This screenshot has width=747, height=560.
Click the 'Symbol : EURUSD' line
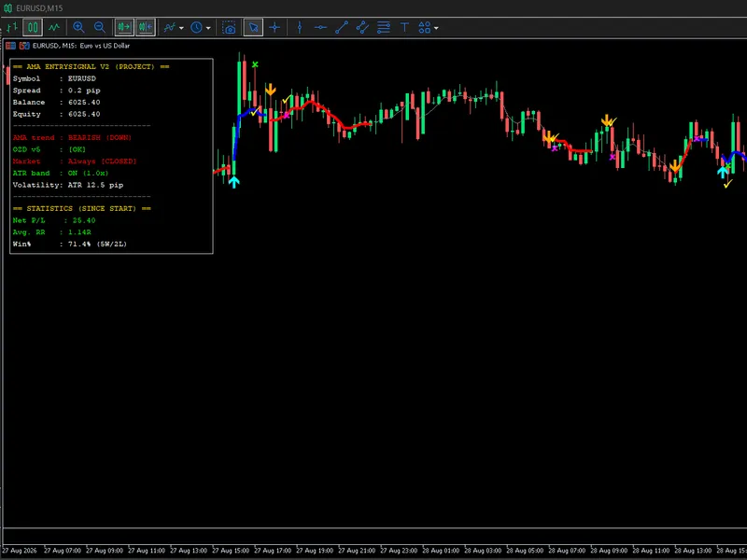pyautogui.click(x=54, y=78)
